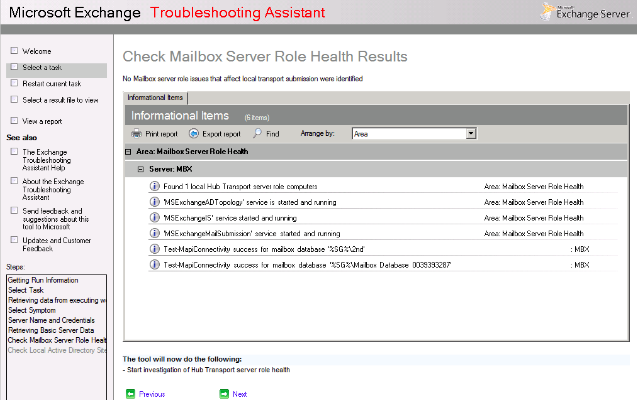Select Test-MapiConnectivity '%SG%\2nd' row text

[x=264, y=249]
